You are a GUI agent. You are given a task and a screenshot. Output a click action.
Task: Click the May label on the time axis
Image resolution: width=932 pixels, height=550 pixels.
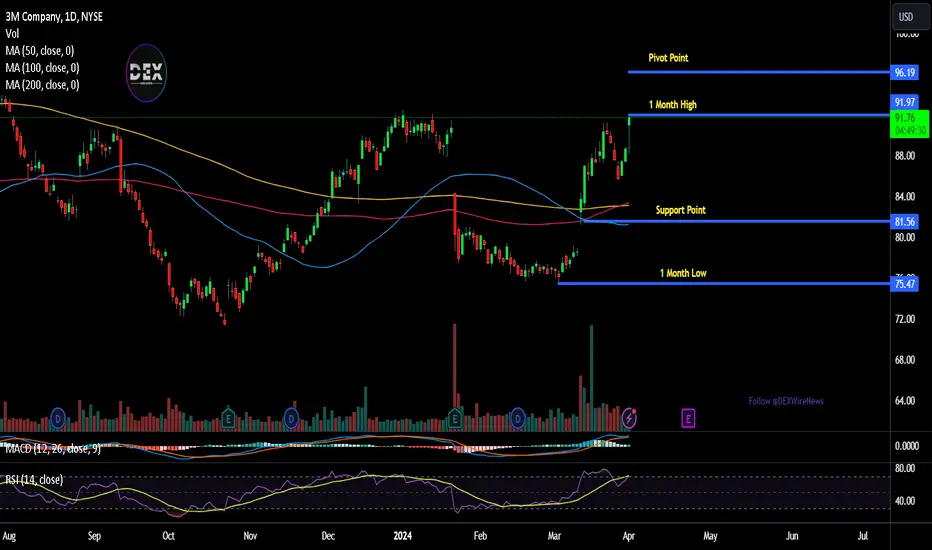pos(710,536)
